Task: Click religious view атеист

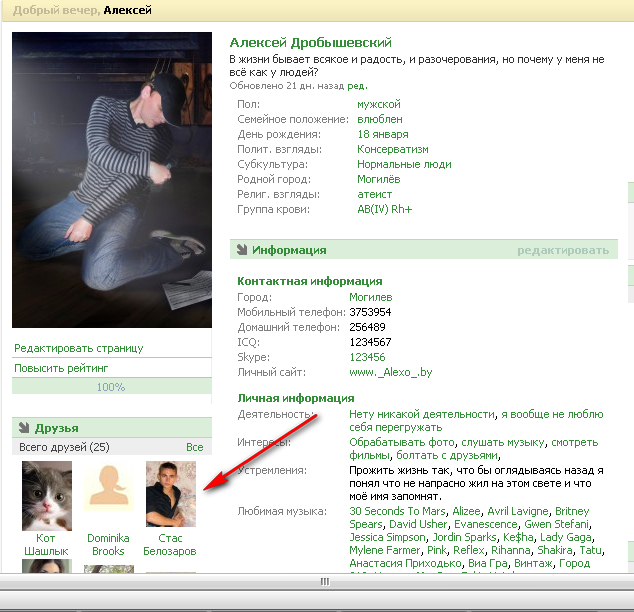Action: coord(374,194)
